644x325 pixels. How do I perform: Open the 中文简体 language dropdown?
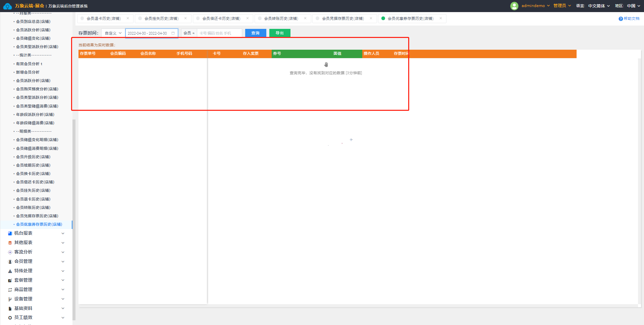(x=599, y=6)
